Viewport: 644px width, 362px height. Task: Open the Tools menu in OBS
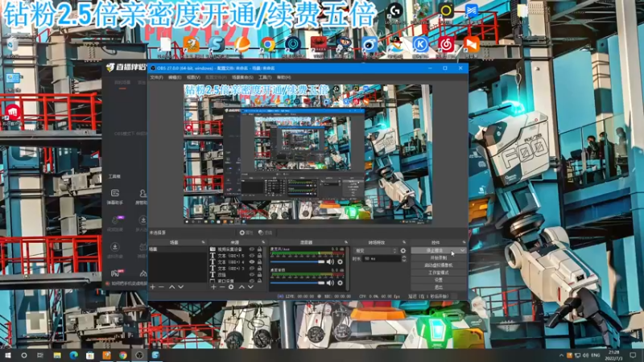pos(265,77)
